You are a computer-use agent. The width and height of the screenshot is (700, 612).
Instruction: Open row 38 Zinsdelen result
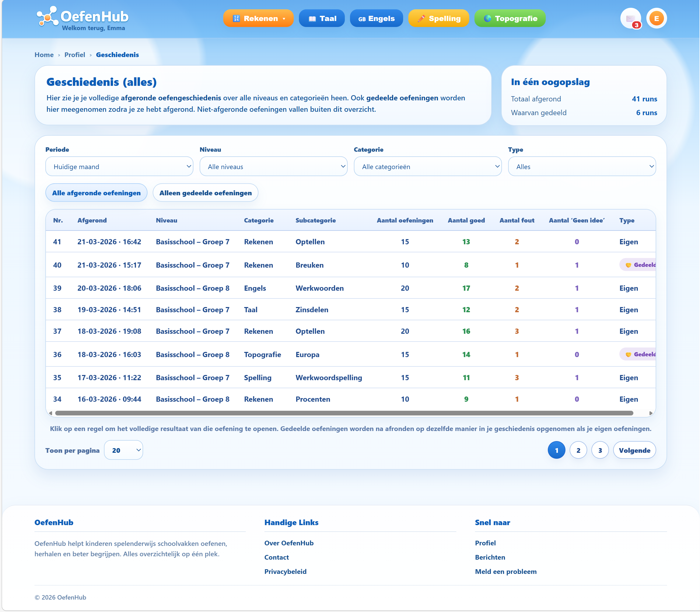pyautogui.click(x=351, y=309)
